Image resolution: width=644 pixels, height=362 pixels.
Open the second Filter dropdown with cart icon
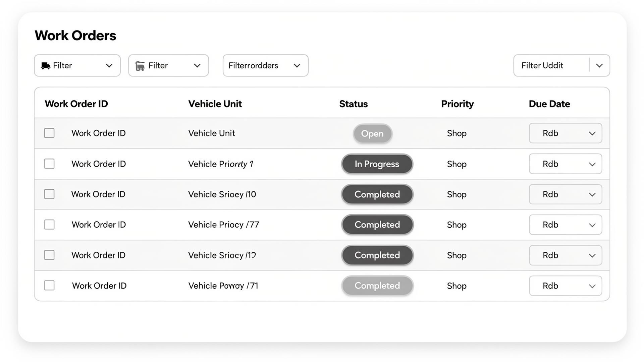click(x=168, y=66)
